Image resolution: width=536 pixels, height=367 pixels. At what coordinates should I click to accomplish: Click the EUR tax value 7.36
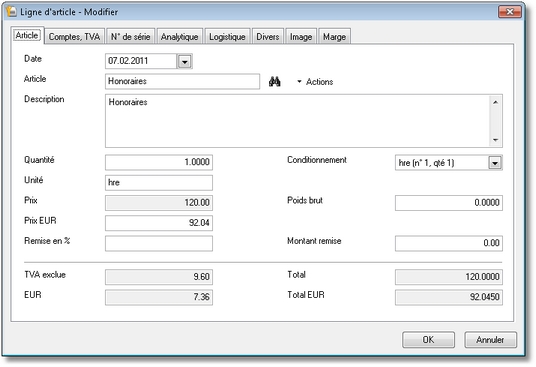159,297
